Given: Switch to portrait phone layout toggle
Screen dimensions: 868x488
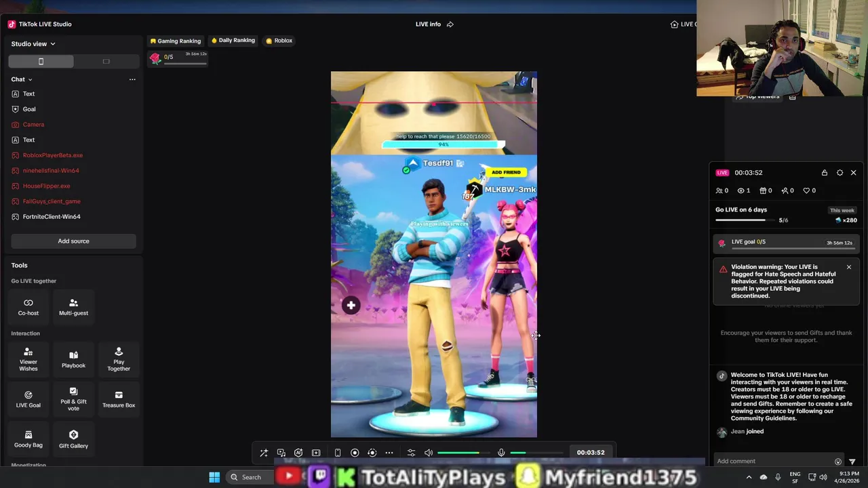Looking at the screenshot, I should [x=41, y=62].
